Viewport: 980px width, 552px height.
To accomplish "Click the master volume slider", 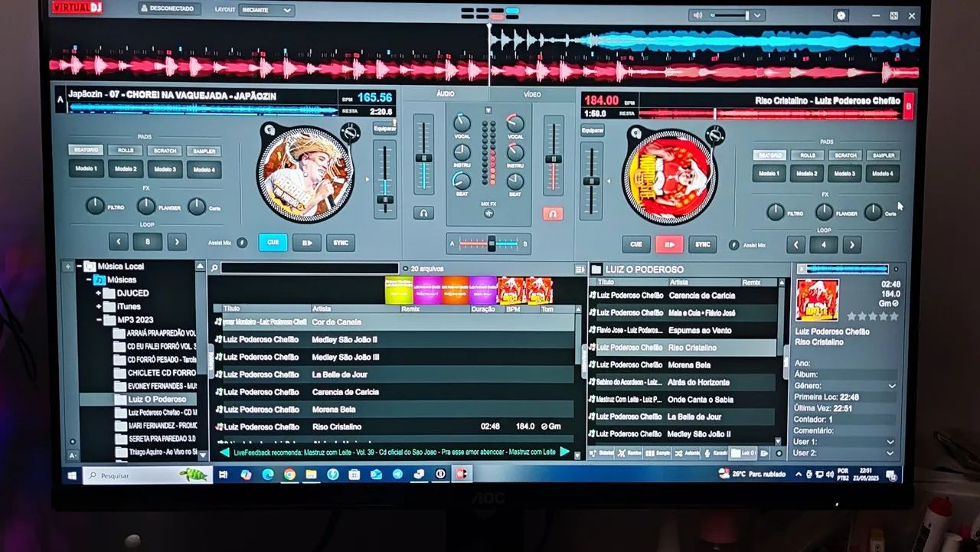I will point(729,15).
